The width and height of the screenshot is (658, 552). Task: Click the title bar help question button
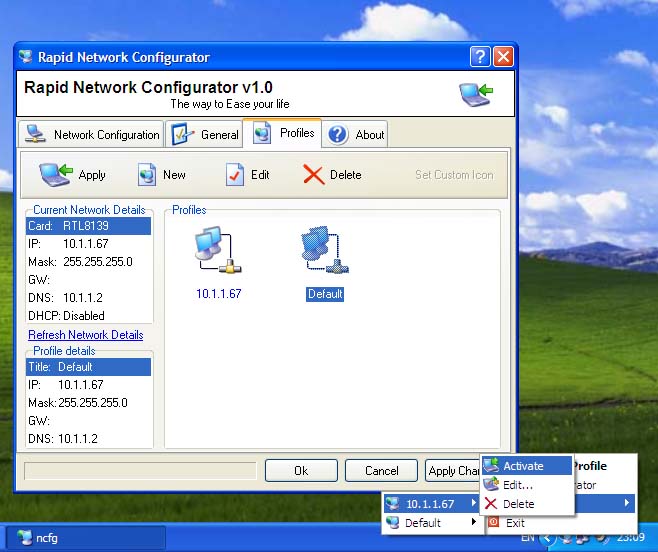coord(480,57)
